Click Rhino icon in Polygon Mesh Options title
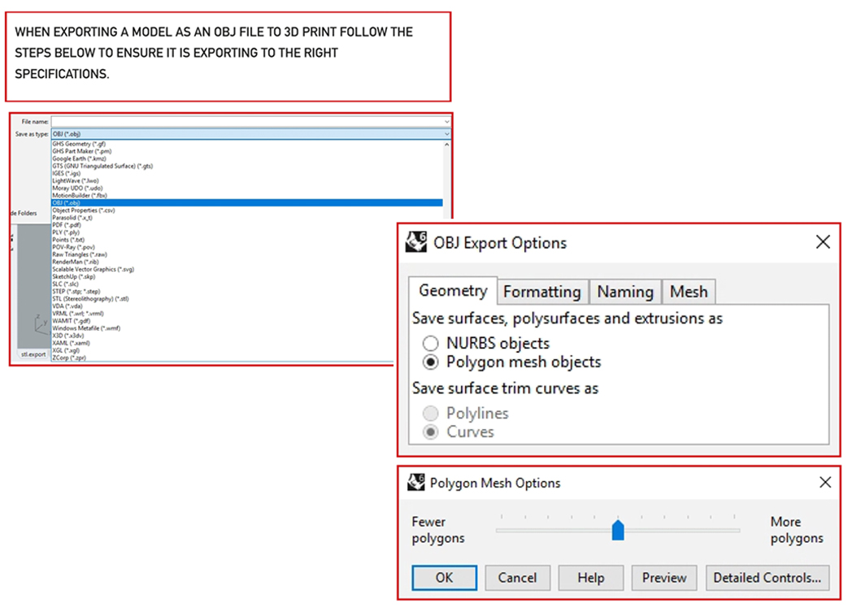This screenshot has height=616, width=852. tap(416, 483)
